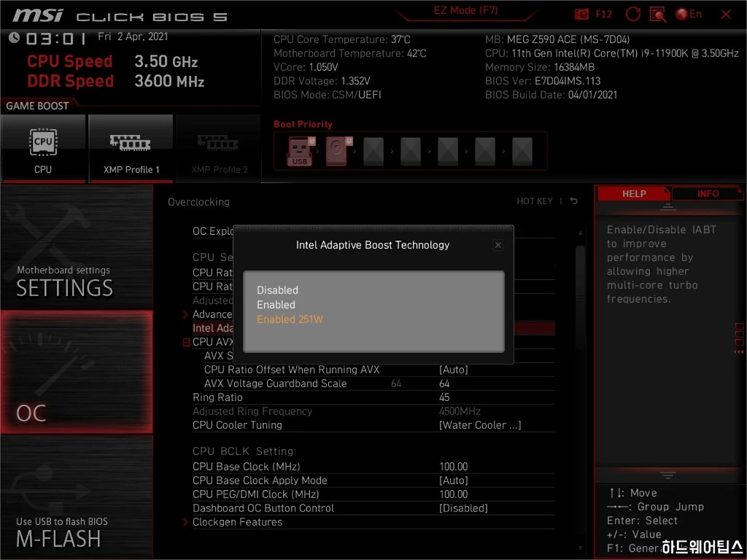The image size is (747, 560).
Task: Toggle XMP Profile 1
Action: point(131,149)
